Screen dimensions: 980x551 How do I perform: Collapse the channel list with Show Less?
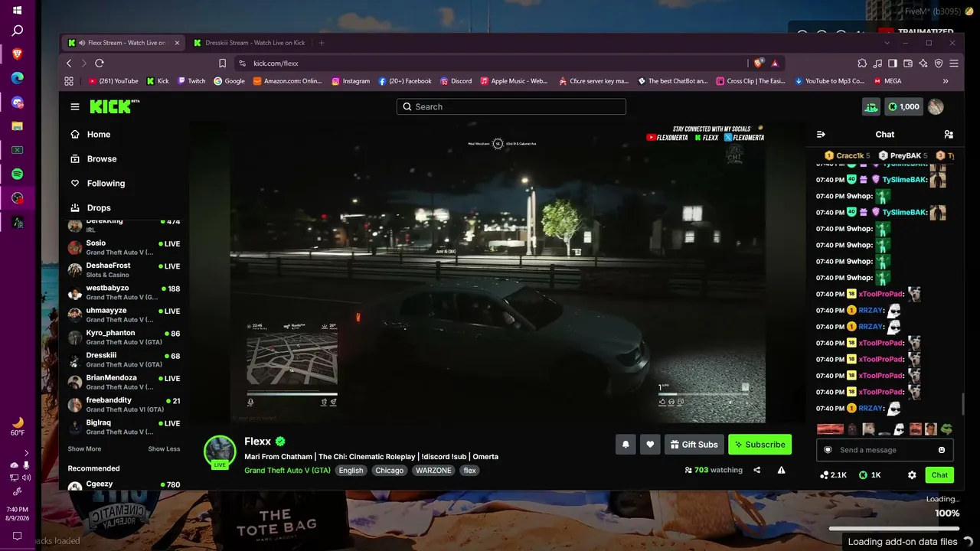click(x=164, y=449)
